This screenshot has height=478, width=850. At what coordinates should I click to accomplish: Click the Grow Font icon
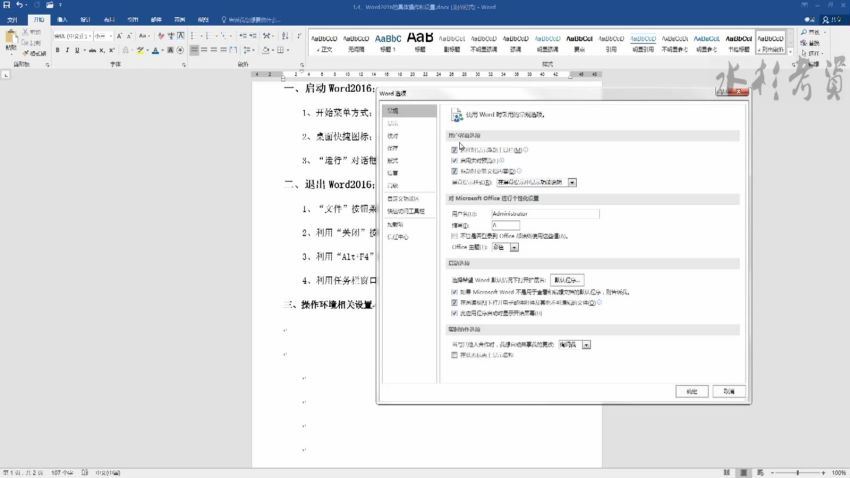119,36
